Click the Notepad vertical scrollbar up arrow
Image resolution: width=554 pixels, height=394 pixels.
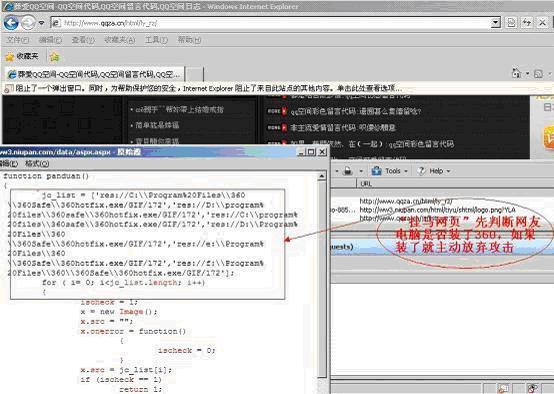point(322,176)
